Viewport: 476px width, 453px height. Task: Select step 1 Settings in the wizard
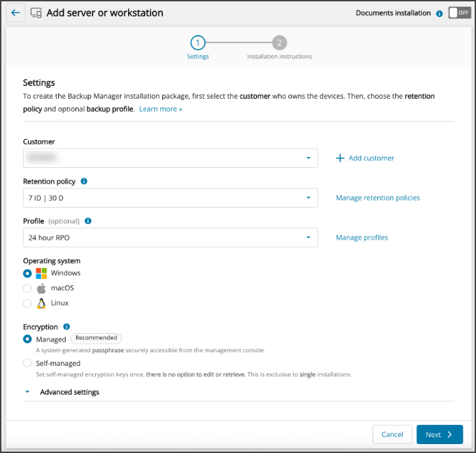tap(197, 42)
